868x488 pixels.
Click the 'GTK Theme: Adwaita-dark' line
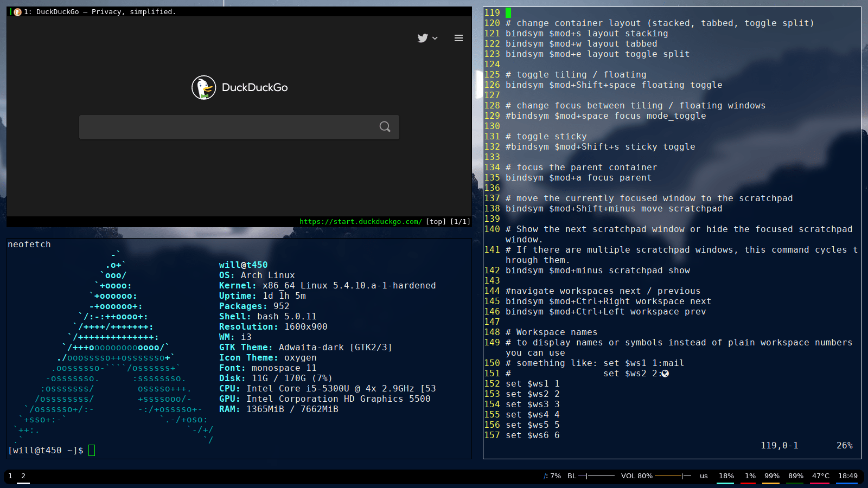pos(305,348)
